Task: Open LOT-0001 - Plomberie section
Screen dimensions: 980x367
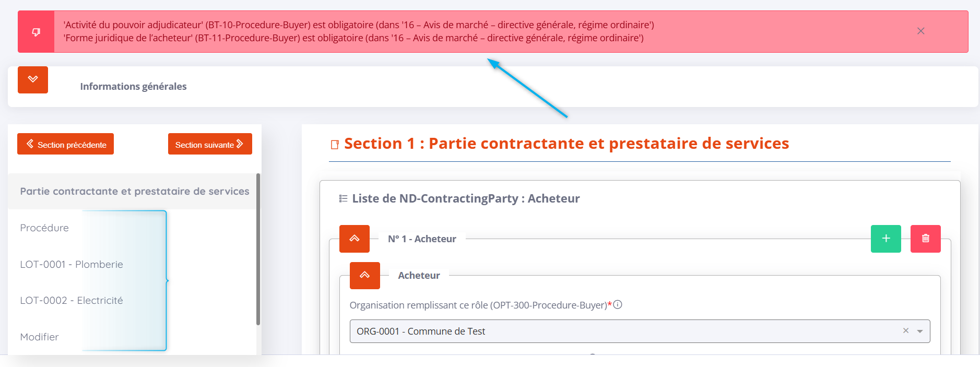Action: (72, 265)
